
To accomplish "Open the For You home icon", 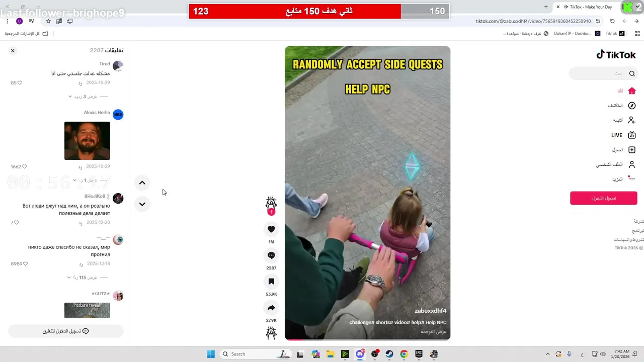I will tap(632, 91).
